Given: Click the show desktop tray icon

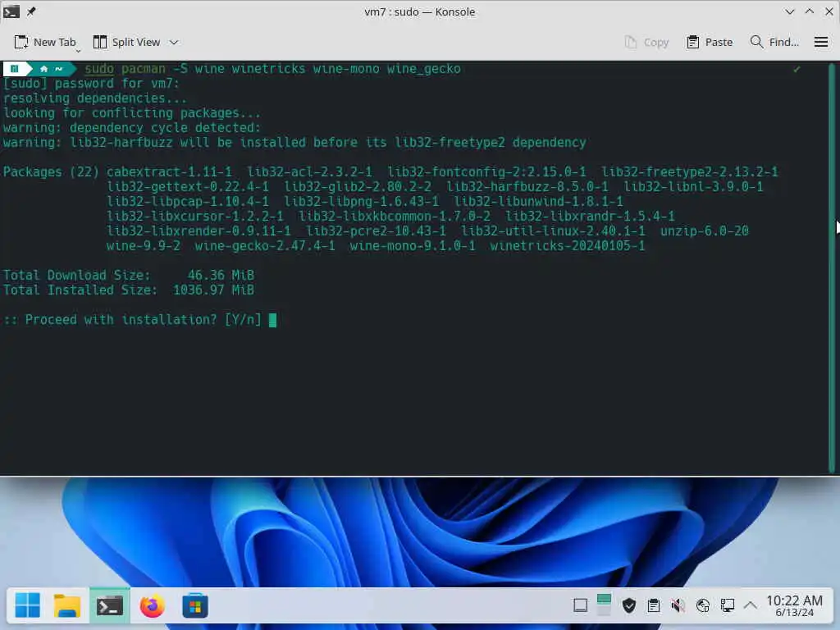Looking at the screenshot, I should click(580, 606).
